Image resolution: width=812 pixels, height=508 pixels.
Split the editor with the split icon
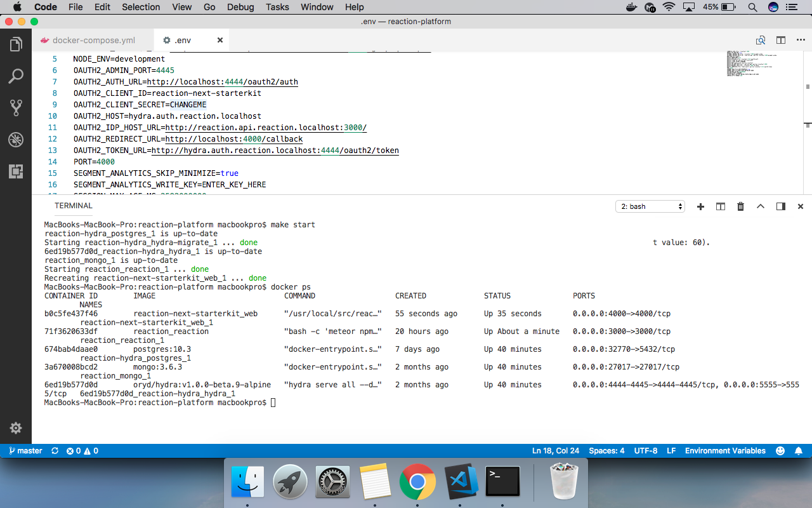click(781, 40)
